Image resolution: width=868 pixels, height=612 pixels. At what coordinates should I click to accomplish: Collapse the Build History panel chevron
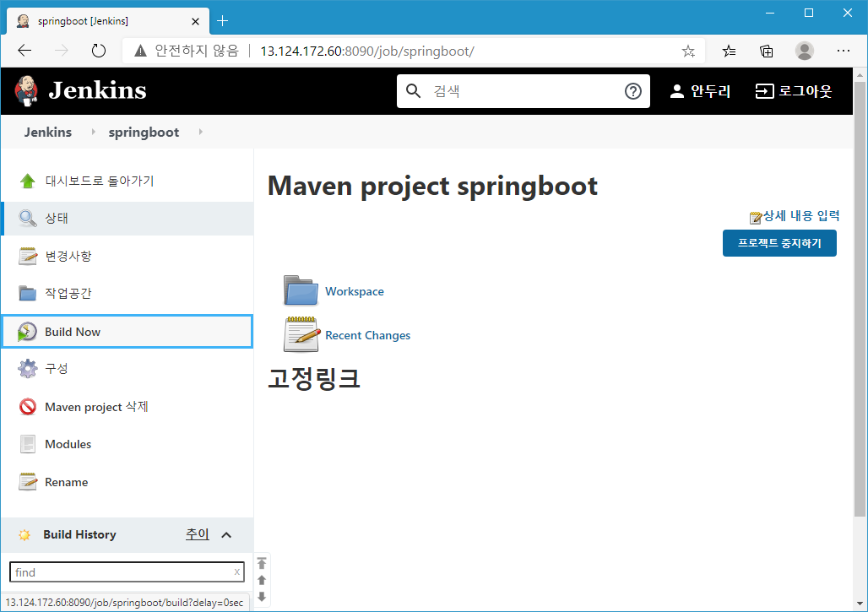[225, 535]
